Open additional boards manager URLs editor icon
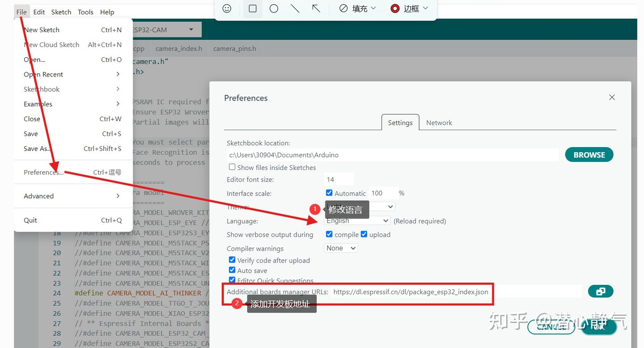The image size is (644, 348). 601,292
